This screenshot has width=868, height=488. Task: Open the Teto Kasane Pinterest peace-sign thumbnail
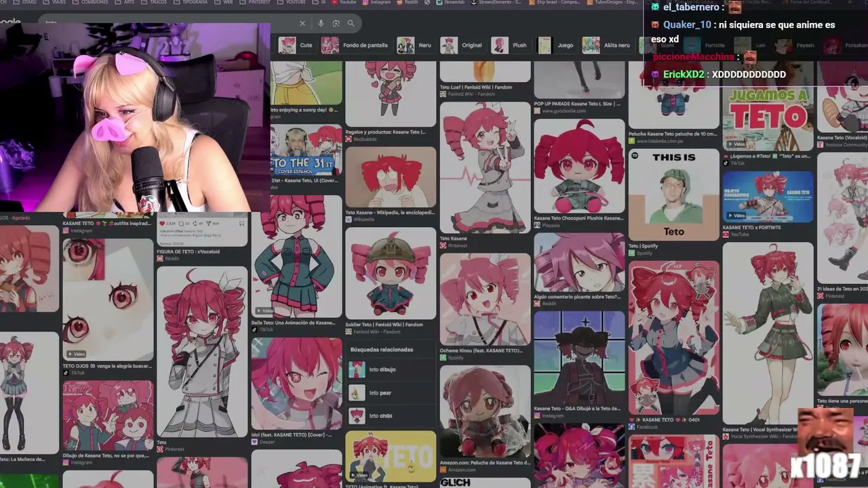coord(485,167)
